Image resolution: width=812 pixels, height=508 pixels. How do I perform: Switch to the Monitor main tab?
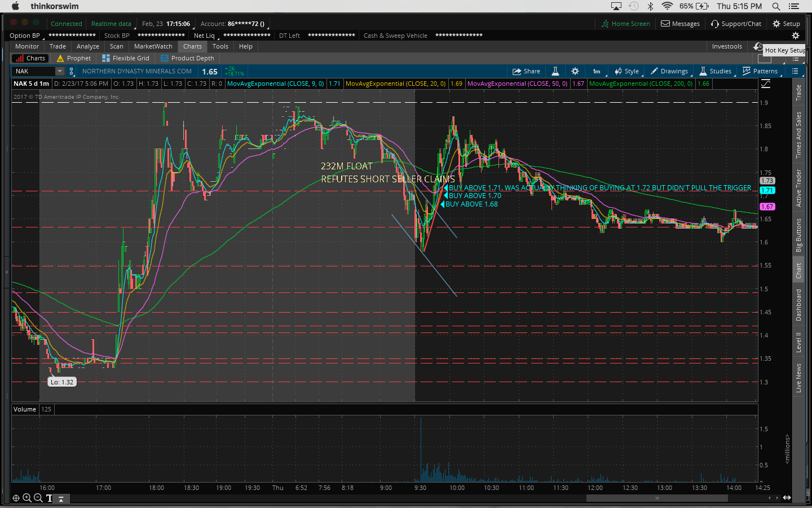coord(27,46)
